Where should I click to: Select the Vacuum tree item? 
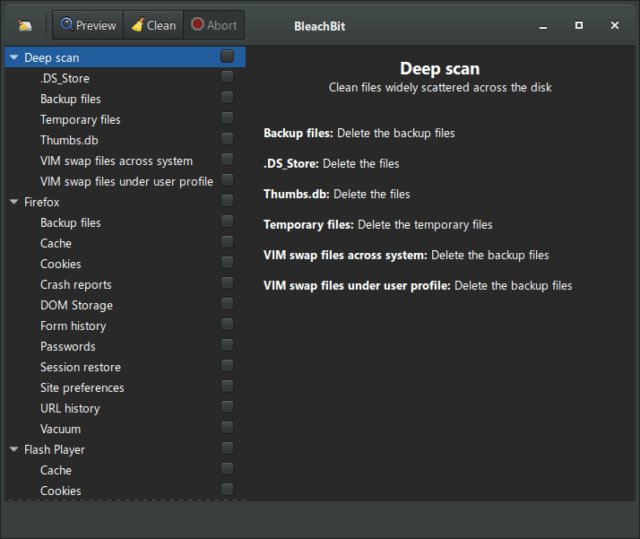[x=125, y=429]
